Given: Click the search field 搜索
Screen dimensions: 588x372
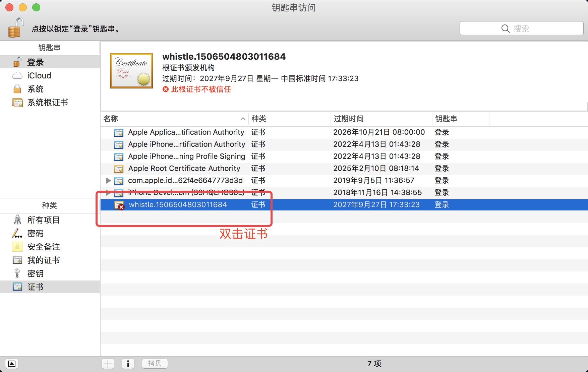Looking at the screenshot, I should pyautogui.click(x=521, y=28).
